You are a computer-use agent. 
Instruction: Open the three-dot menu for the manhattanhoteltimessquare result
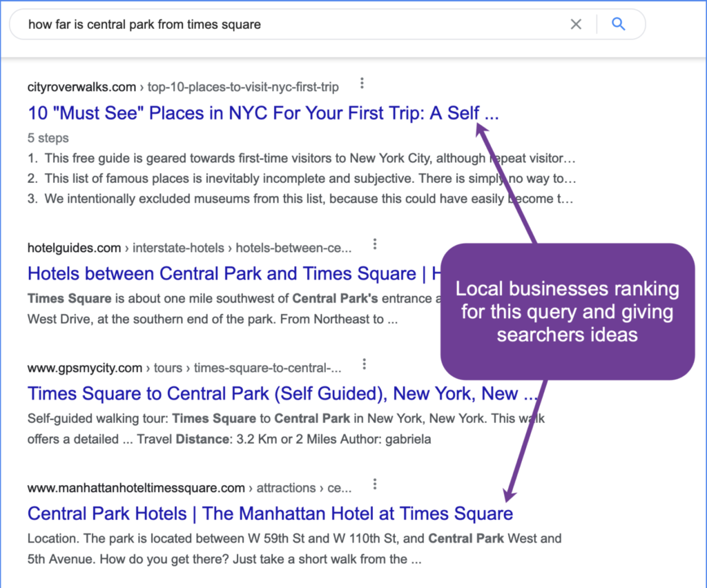tap(375, 483)
